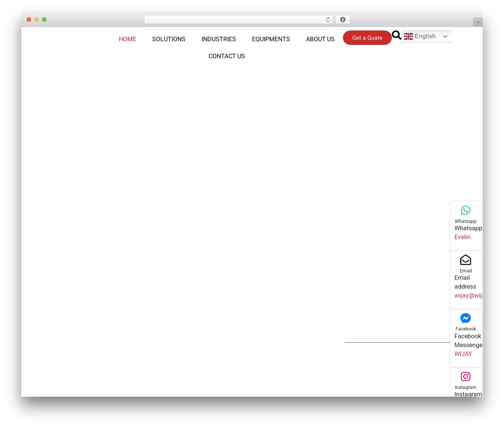Go to the HOME menu item
504x427 pixels.
coord(128,39)
